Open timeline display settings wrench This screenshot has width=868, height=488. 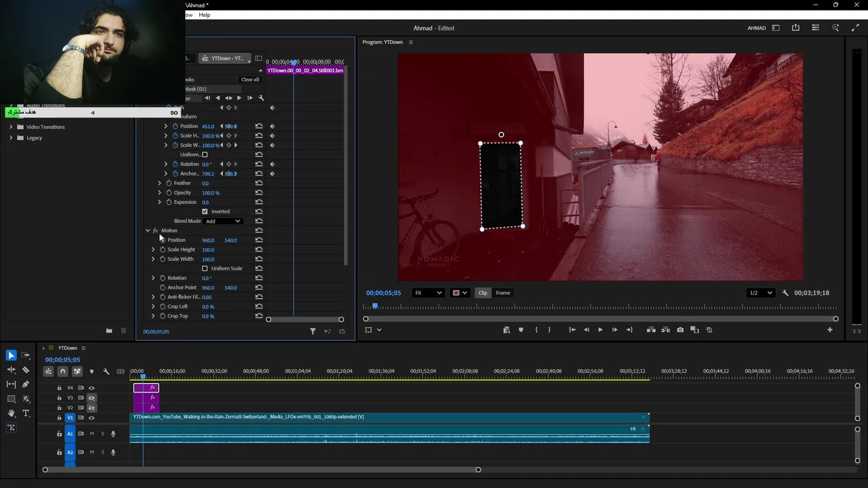point(106,371)
